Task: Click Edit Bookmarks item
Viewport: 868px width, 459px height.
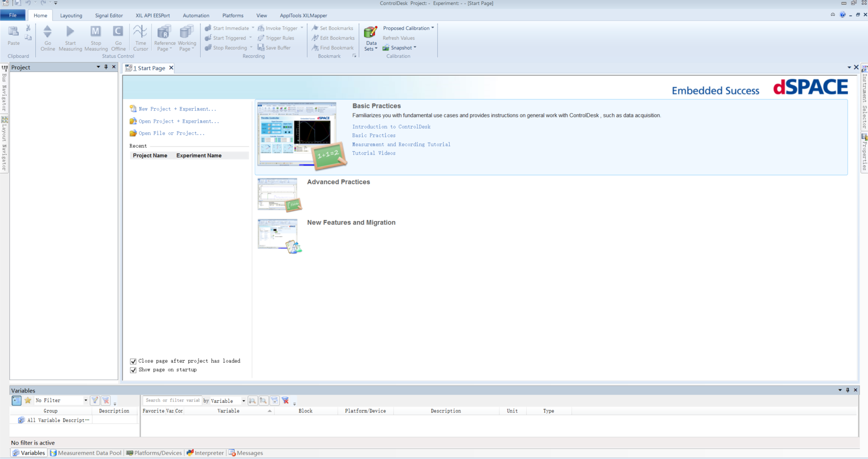Action: pyautogui.click(x=333, y=38)
